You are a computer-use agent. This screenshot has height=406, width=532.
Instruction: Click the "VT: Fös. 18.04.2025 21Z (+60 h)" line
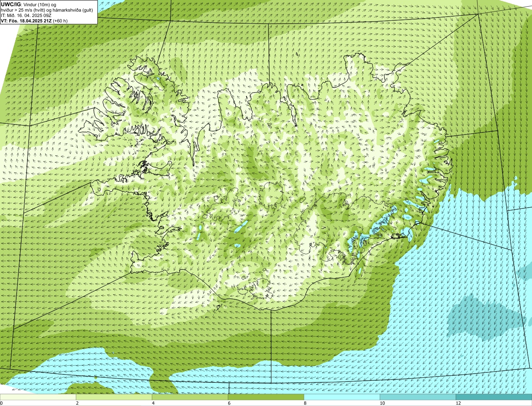point(34,21)
